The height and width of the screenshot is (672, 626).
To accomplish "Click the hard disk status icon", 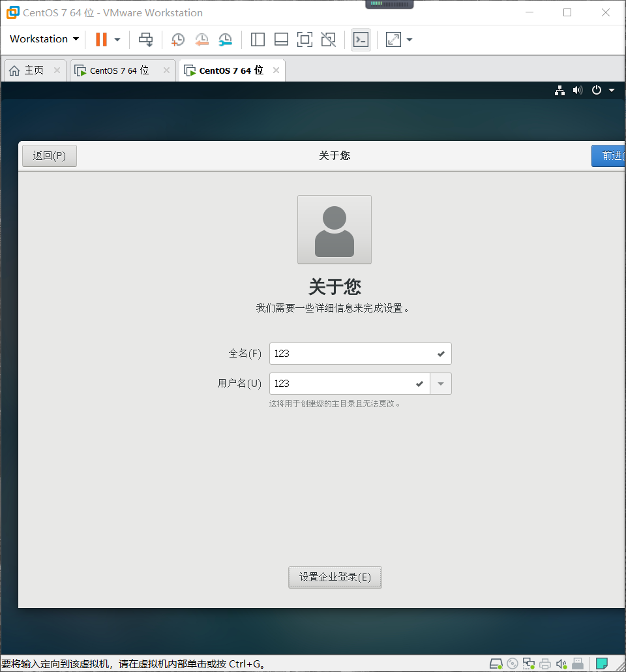I will point(496,664).
